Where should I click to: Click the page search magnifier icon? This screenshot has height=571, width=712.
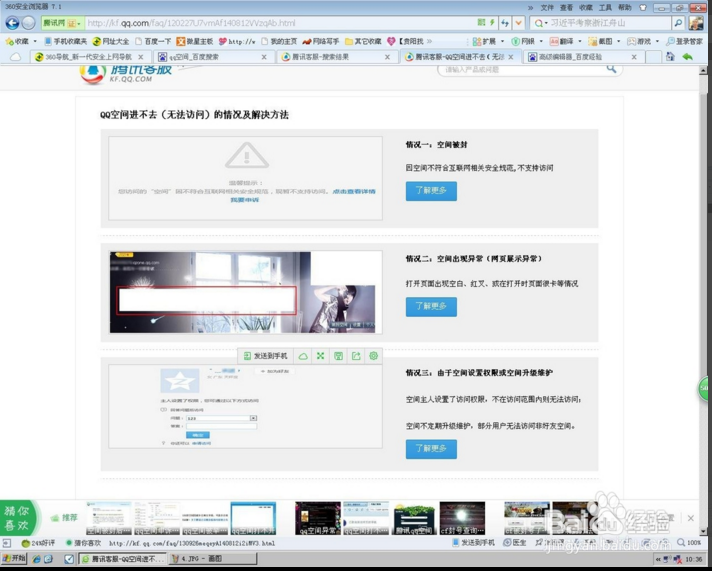pos(611,69)
